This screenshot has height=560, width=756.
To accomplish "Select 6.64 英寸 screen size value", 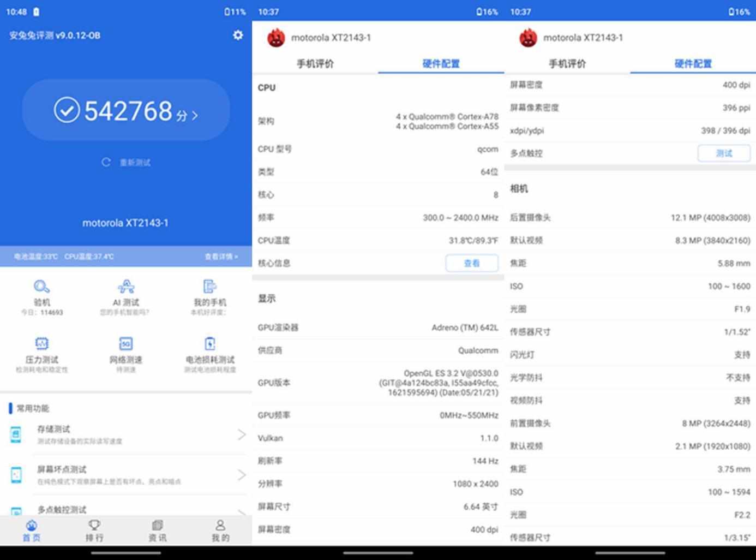I will tap(481, 507).
